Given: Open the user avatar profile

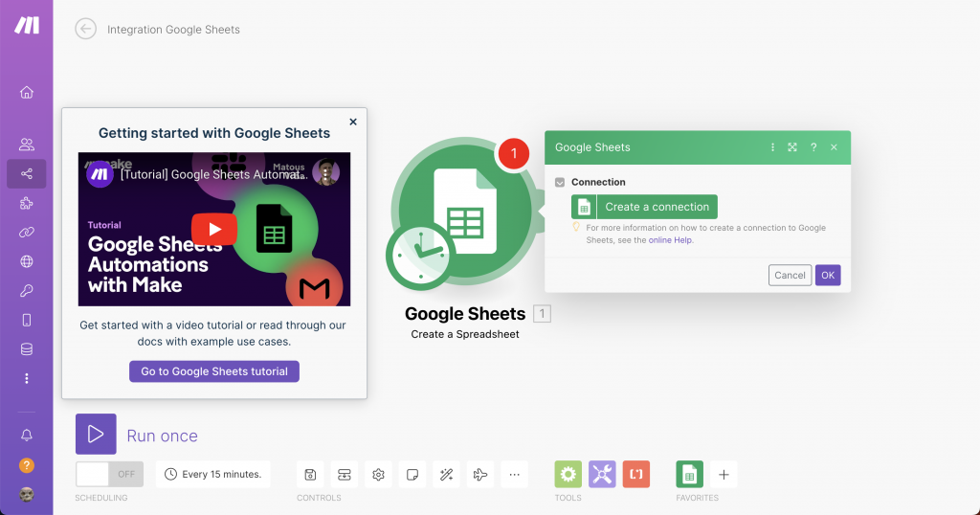Looking at the screenshot, I should [x=26, y=495].
